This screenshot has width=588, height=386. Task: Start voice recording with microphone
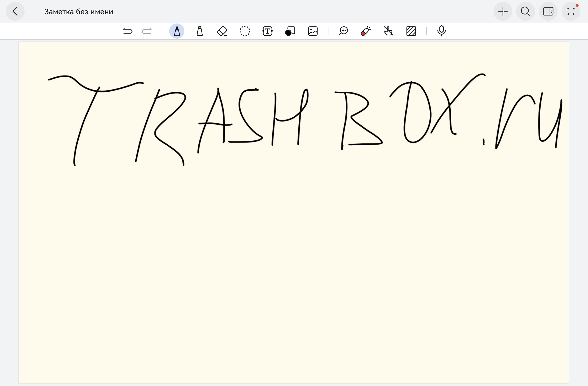pyautogui.click(x=441, y=31)
